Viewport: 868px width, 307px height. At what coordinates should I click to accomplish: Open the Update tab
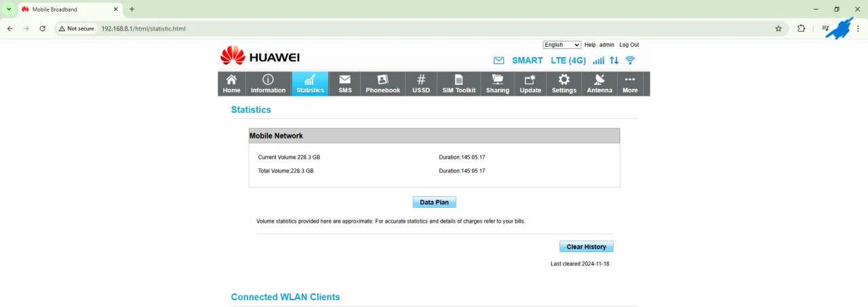pyautogui.click(x=530, y=84)
